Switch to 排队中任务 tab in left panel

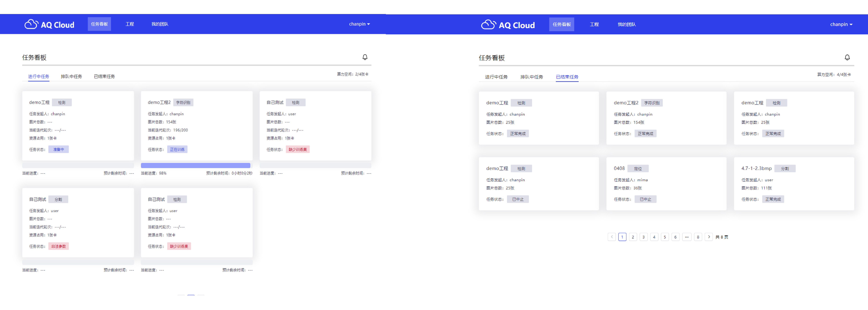[x=71, y=76]
